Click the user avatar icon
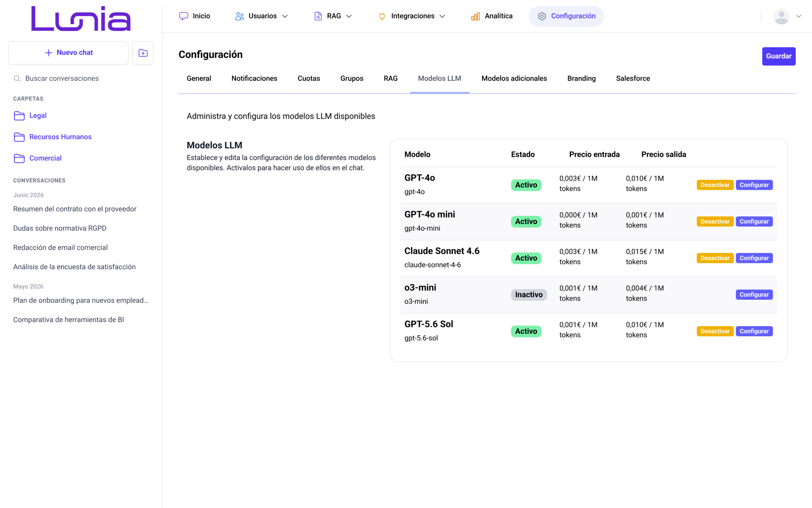 click(x=782, y=16)
